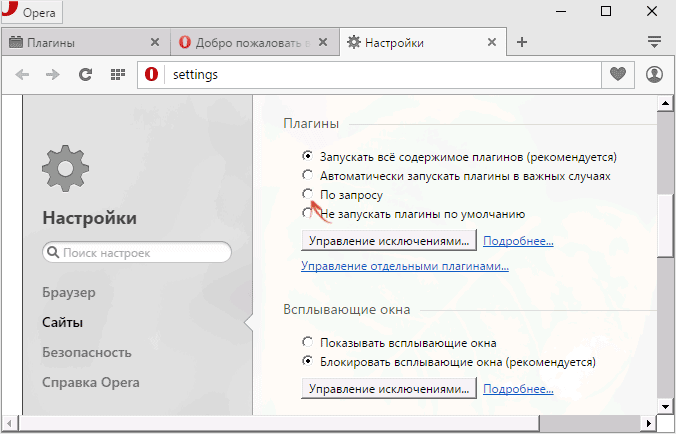Open Подробнее link in Плагины section
This screenshot has height=434, width=676.
tap(518, 241)
